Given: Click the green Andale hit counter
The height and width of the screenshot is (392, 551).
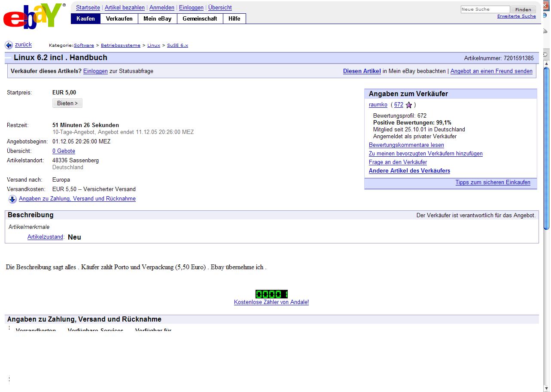Looking at the screenshot, I should tap(271, 294).
